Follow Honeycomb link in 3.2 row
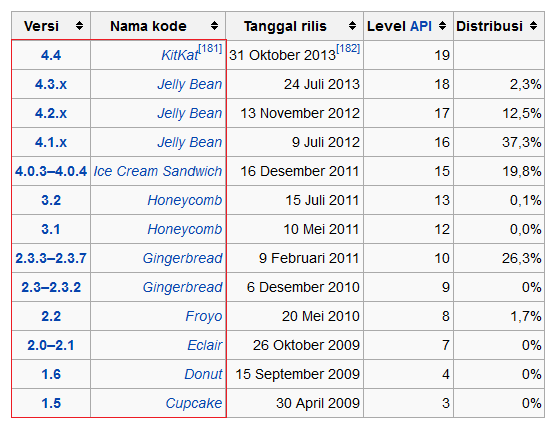553x426 pixels. [185, 200]
